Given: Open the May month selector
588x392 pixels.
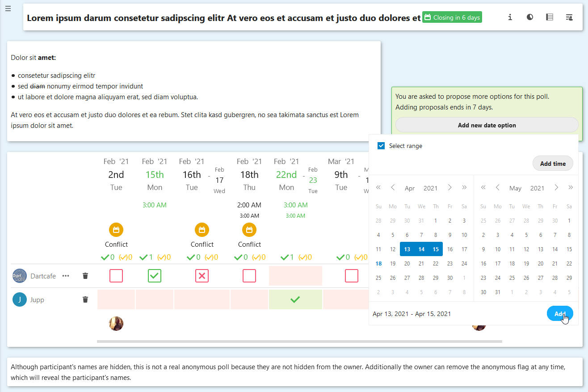Looking at the screenshot, I should [x=515, y=188].
